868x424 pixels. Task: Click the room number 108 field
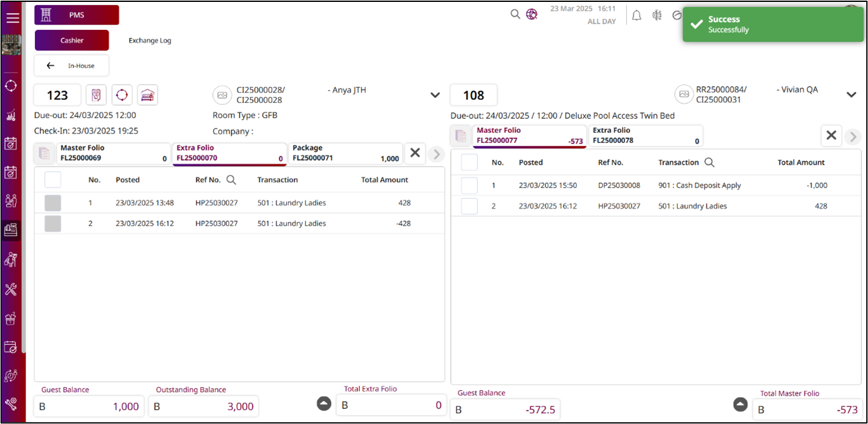pos(474,95)
